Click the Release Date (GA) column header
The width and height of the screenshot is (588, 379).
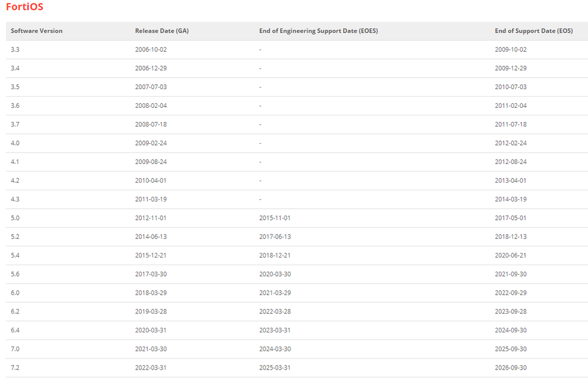point(158,31)
